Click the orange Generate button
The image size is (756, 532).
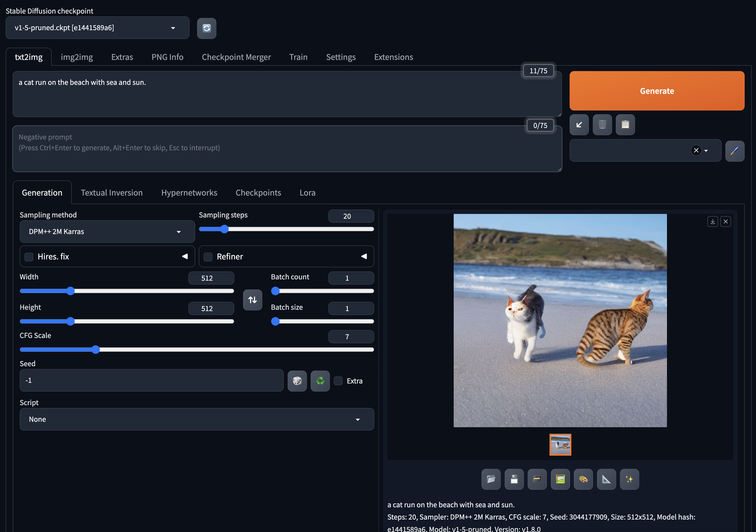tap(656, 91)
